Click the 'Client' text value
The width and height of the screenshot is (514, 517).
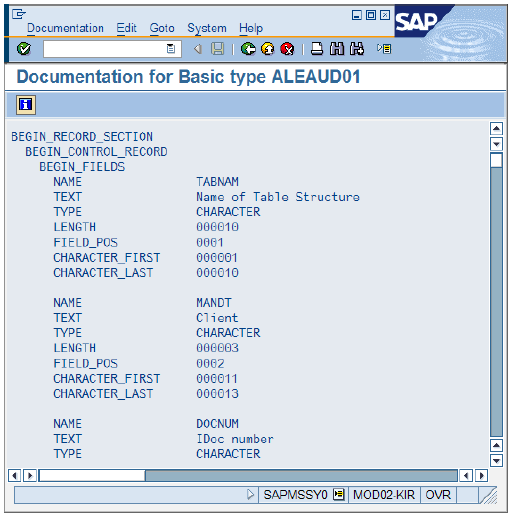pos(217,318)
